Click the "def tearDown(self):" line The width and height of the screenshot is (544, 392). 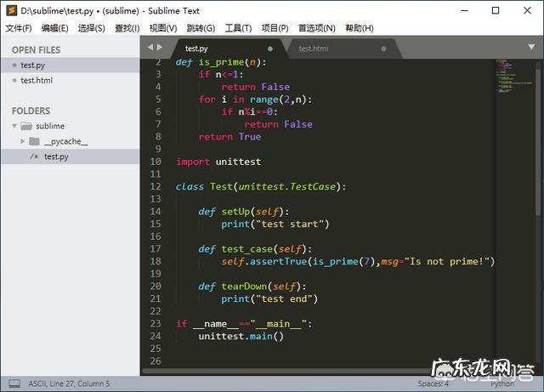252,287
